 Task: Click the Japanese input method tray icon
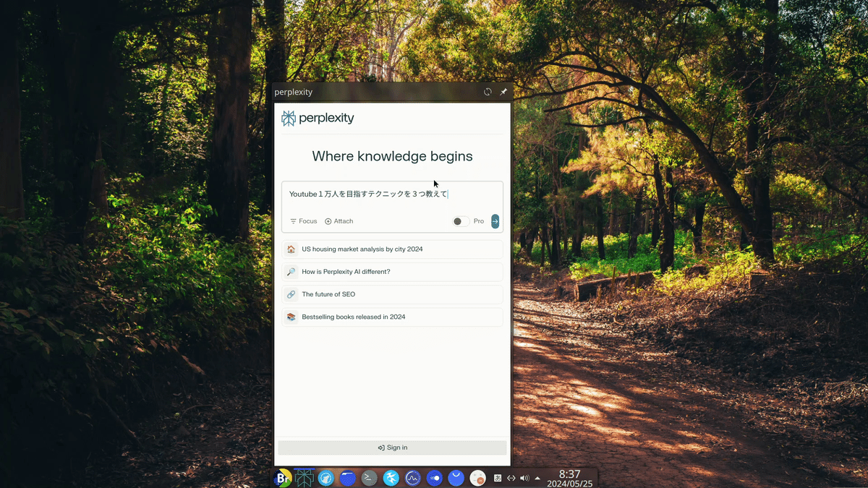[498, 478]
